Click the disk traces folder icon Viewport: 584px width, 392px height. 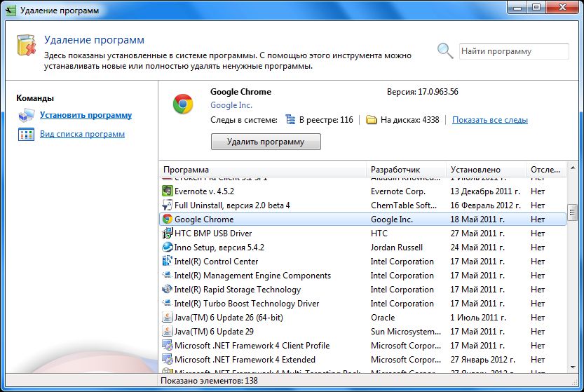pos(372,120)
